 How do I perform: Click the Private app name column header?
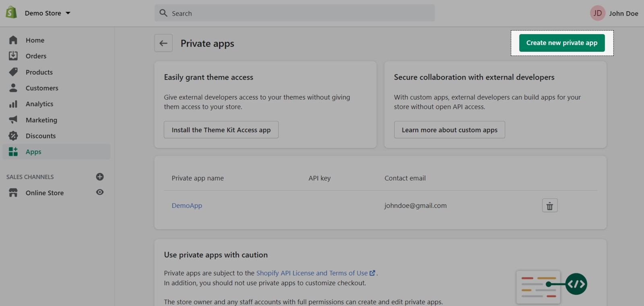pyautogui.click(x=198, y=178)
